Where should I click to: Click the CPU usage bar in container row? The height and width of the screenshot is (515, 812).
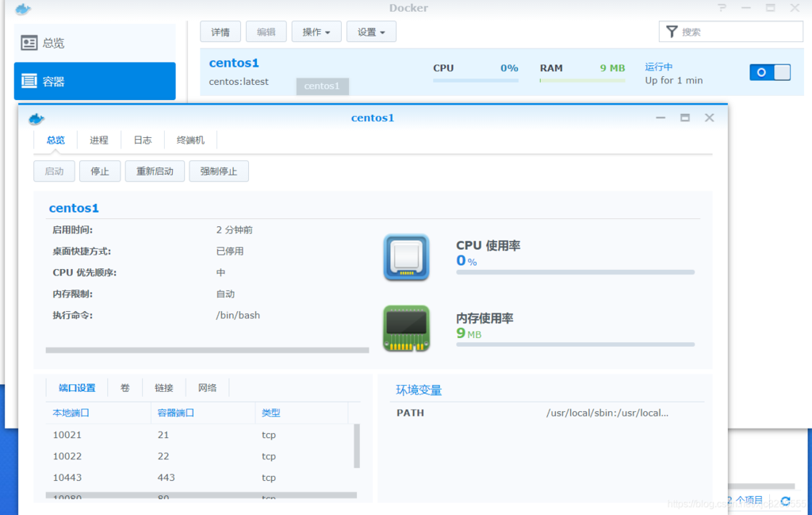pos(476,80)
